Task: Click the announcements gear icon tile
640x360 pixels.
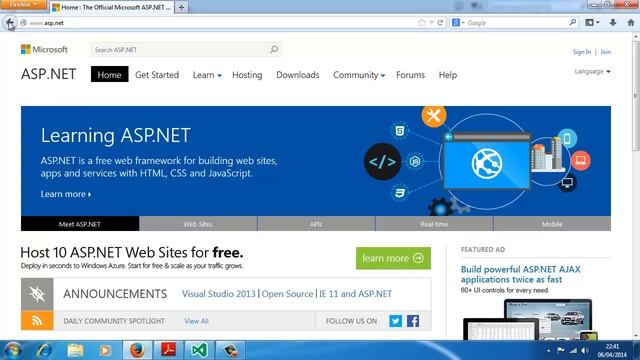Action: pos(37,294)
